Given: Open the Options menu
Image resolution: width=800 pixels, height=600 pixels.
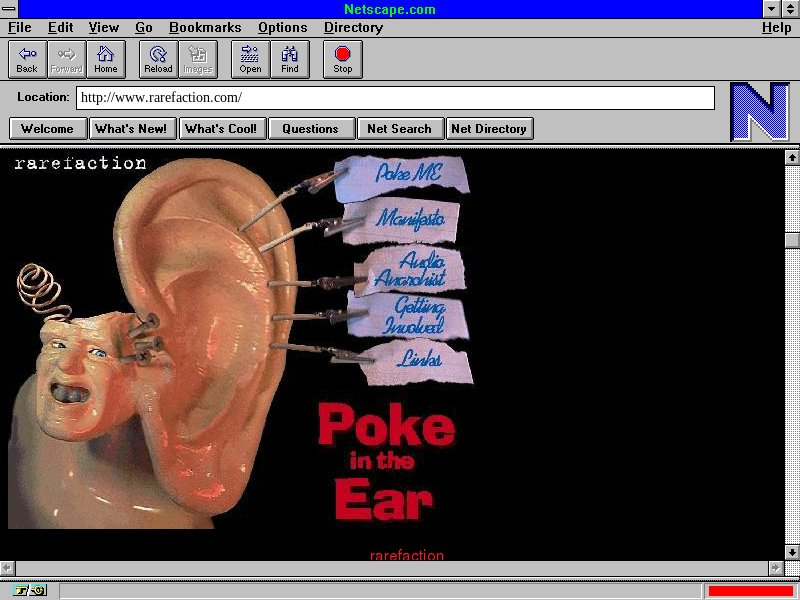Looking at the screenshot, I should pos(282,28).
